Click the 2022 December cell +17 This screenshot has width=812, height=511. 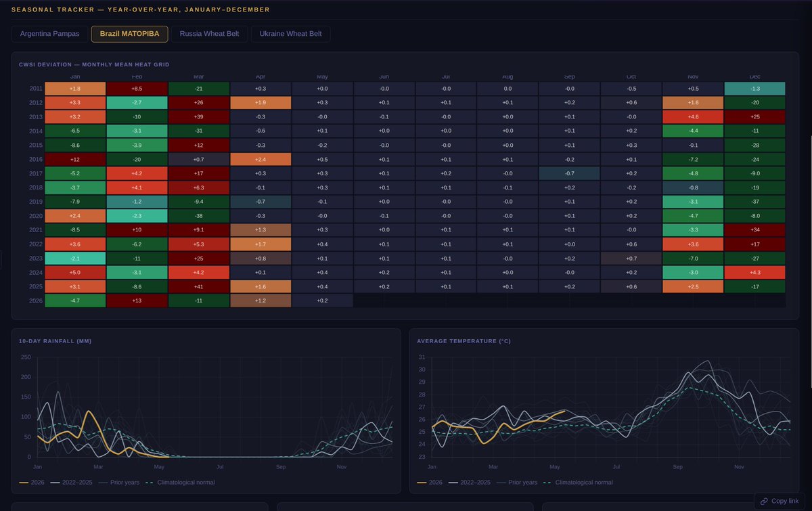[x=754, y=244]
